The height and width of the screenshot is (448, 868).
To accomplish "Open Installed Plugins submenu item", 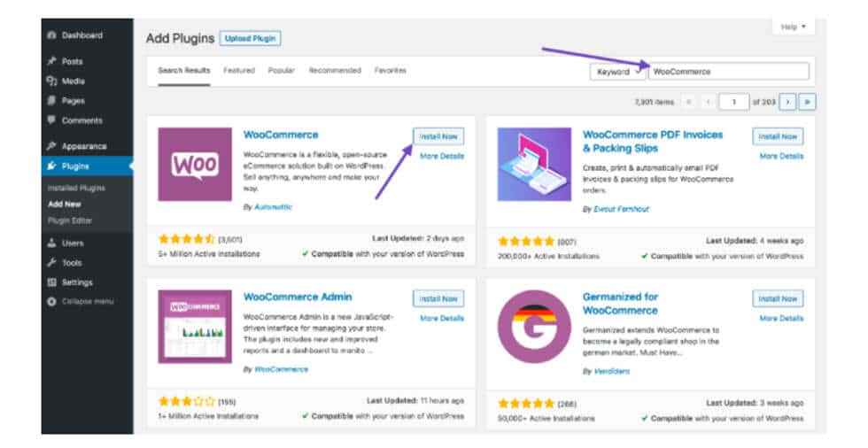I will point(76,188).
